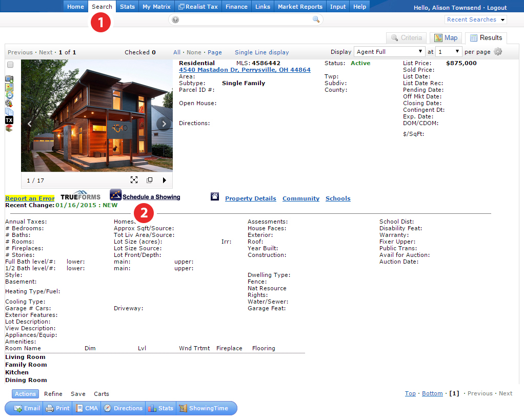
Task: Click Schedule a Showing link
Action: tap(151, 197)
